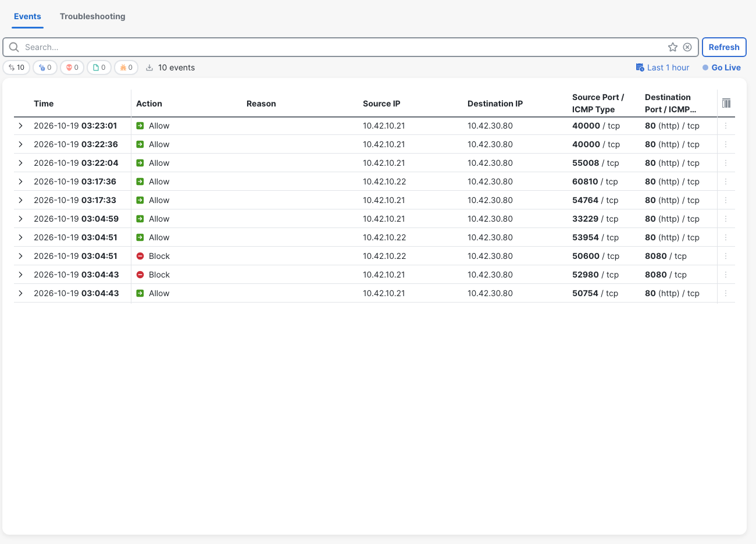Click source port 55008 / tcp cell
This screenshot has height=544, width=756.
[595, 163]
